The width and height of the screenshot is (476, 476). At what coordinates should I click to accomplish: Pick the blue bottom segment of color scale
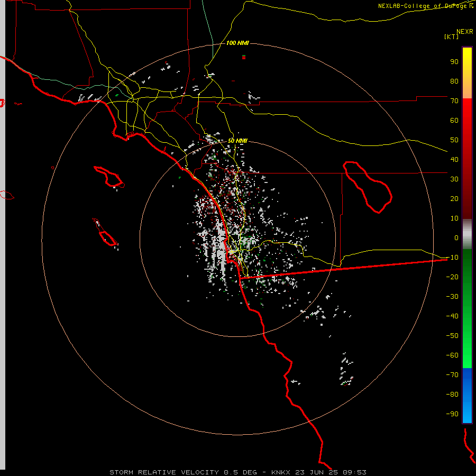click(x=467, y=396)
